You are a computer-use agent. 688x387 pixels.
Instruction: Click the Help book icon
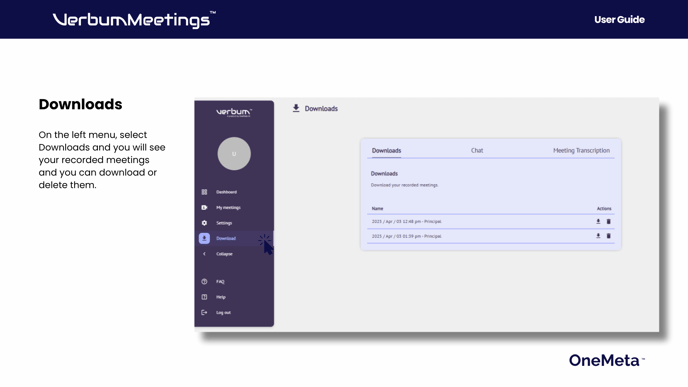click(x=204, y=297)
